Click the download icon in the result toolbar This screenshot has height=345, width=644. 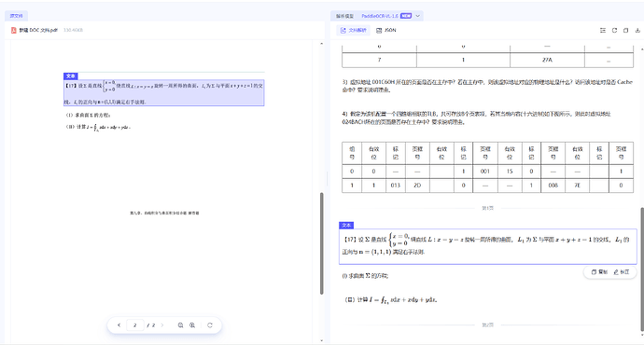tap(637, 31)
